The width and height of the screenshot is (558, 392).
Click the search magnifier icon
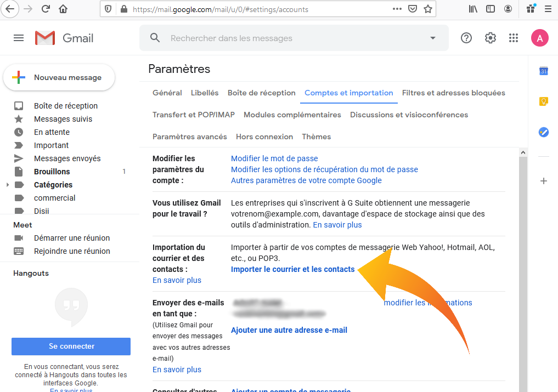click(155, 38)
